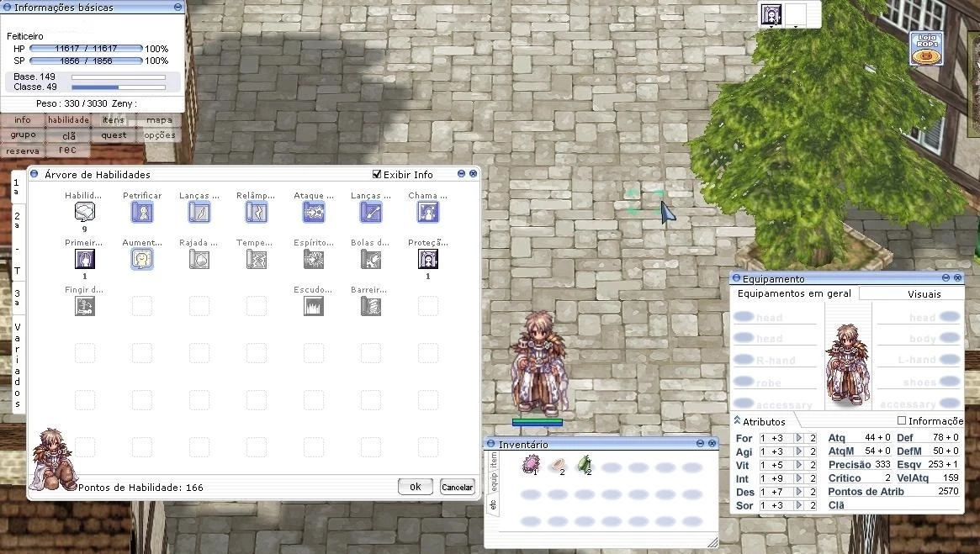Open the info menu button
Viewport: 980px width, 554px height.
[x=23, y=120]
